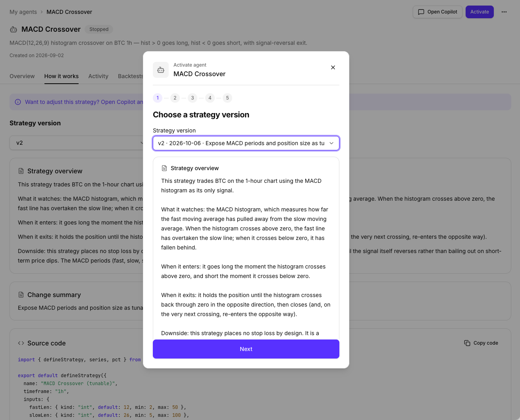The height and width of the screenshot is (420, 520).
Task: Click the info icon in the Copilot banner
Action: pyautogui.click(x=18, y=102)
